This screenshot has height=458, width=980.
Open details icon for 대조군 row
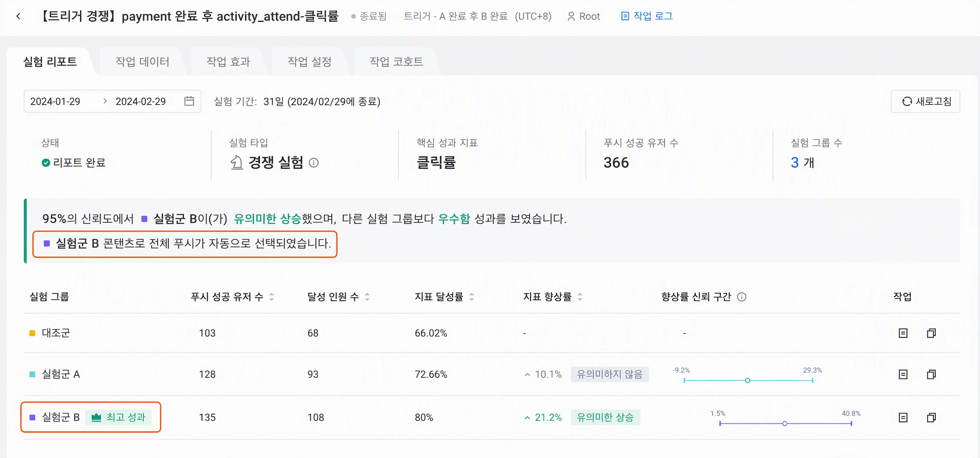pos(903,333)
